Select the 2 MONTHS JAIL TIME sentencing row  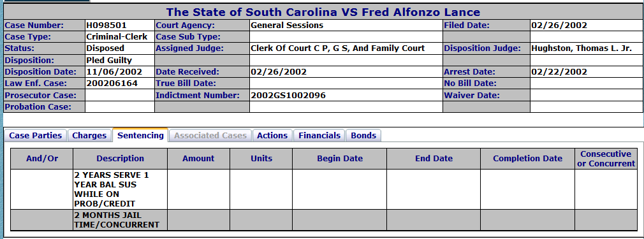tap(324, 220)
